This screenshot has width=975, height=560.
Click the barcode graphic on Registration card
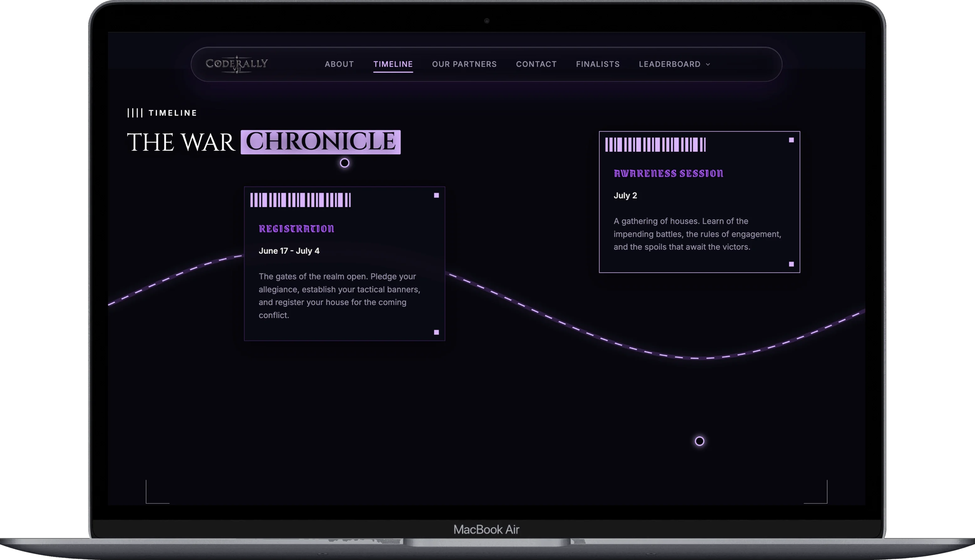pyautogui.click(x=300, y=200)
